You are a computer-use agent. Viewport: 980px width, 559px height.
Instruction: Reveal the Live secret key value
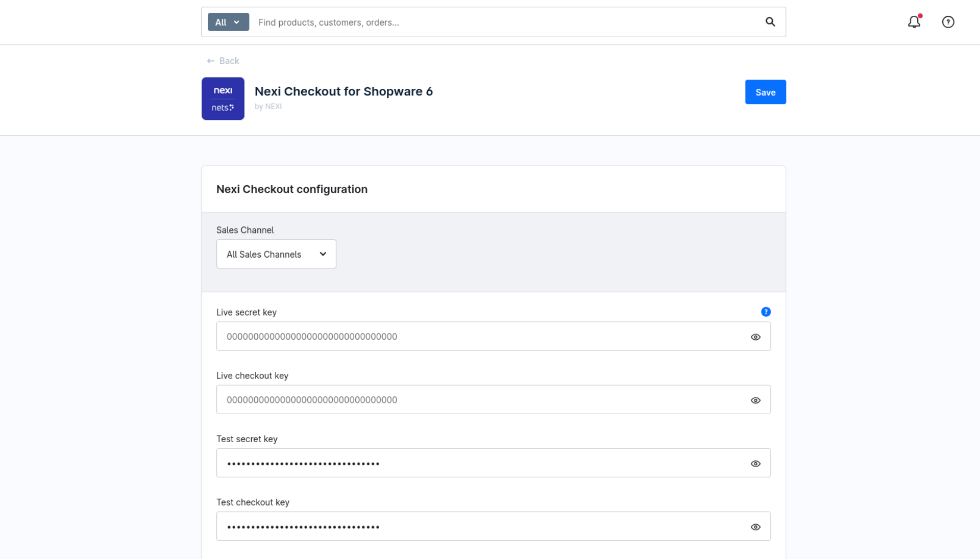pyautogui.click(x=755, y=337)
